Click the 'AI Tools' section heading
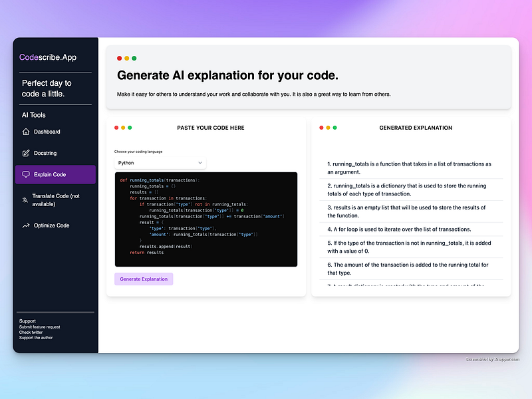The image size is (532, 399). 34,115
